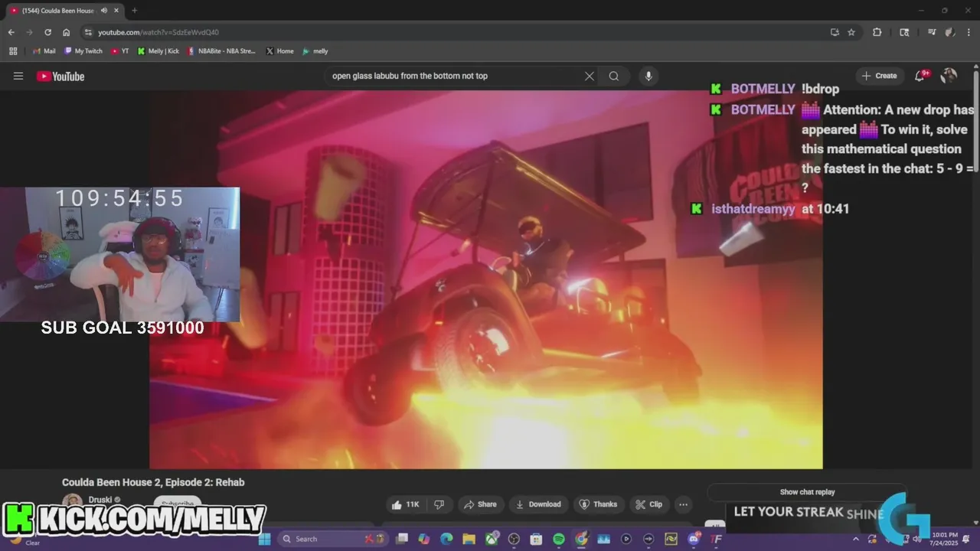
Task: Open the Mail bookmark
Action: coord(44,51)
